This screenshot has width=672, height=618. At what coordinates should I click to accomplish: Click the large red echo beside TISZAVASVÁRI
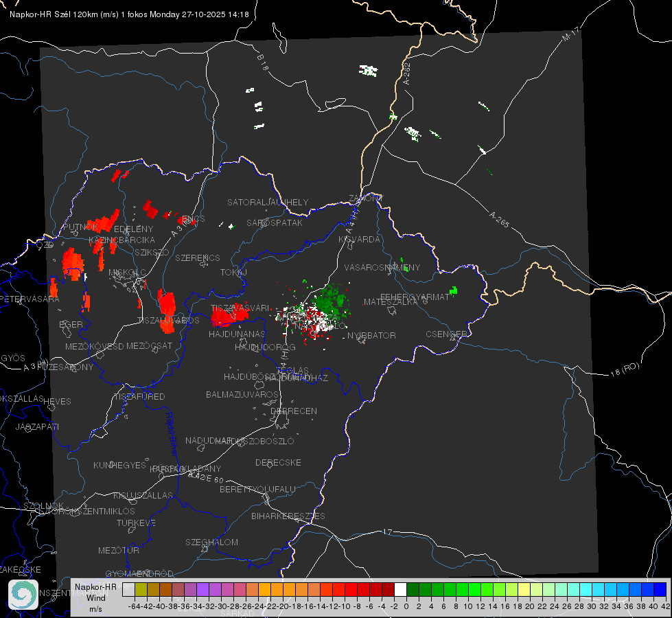[x=229, y=315]
